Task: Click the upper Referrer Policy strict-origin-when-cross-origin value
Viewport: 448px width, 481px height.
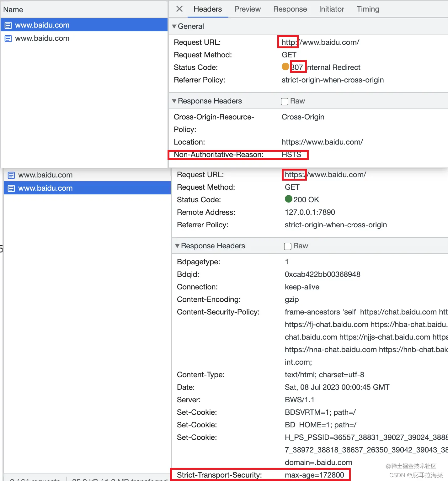Action: [x=333, y=80]
